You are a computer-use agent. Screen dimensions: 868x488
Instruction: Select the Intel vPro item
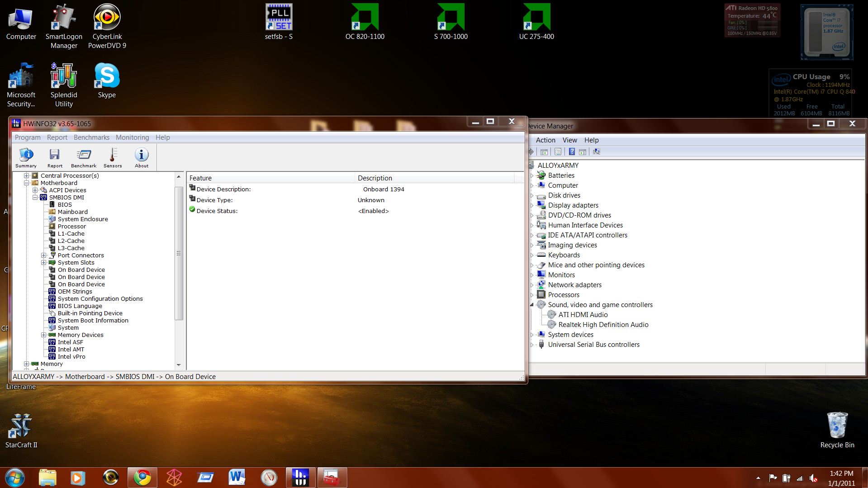pyautogui.click(x=71, y=356)
